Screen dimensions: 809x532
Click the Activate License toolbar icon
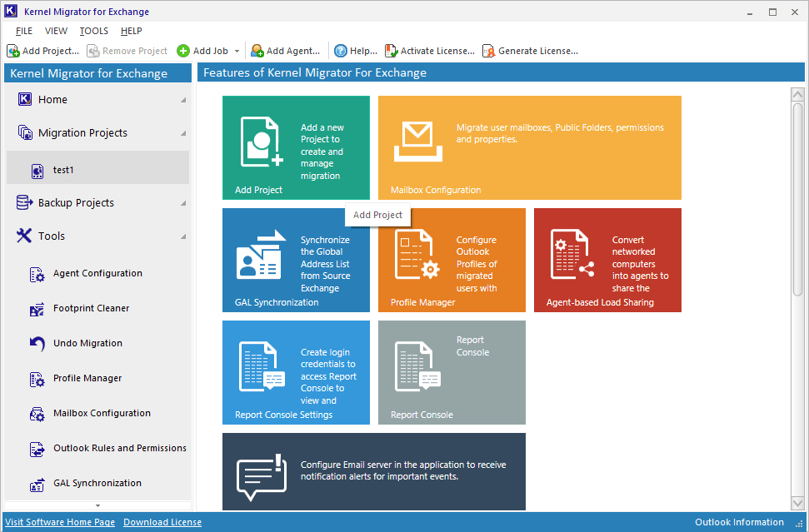(391, 51)
